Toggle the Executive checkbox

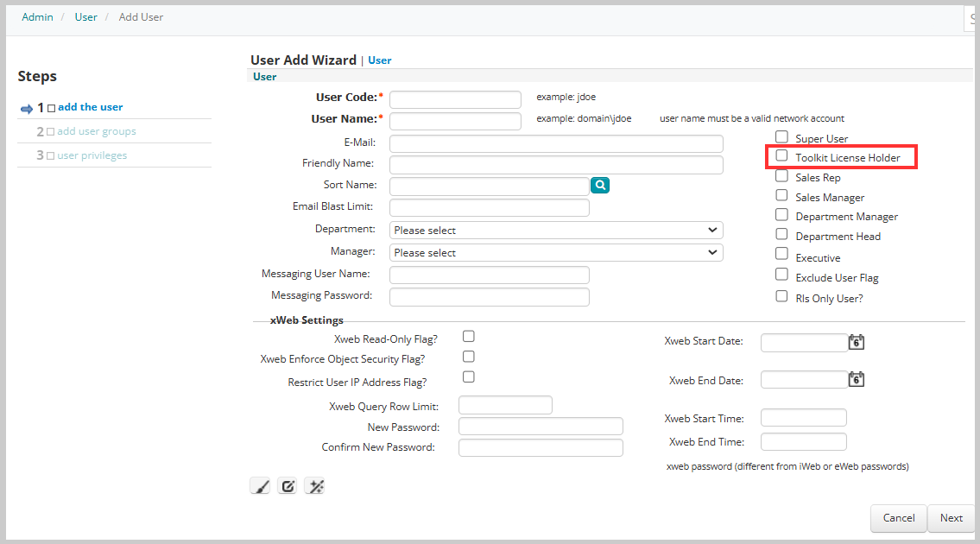781,253
